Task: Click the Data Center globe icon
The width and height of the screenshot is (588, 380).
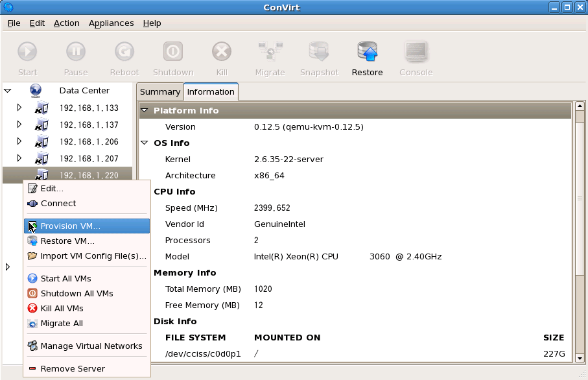Action: click(x=36, y=90)
